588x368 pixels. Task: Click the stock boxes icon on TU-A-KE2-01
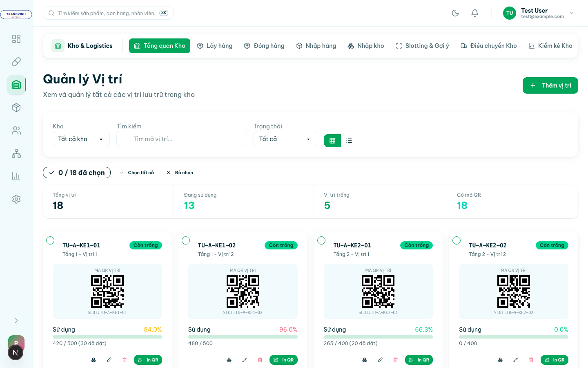click(365, 360)
